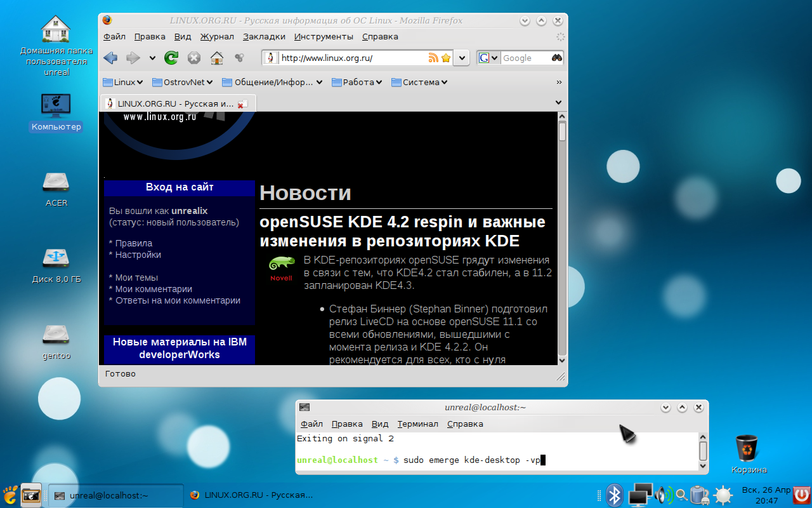Open the Справка menu in terminal window
Viewport: 812px width, 508px height.
pyautogui.click(x=465, y=424)
